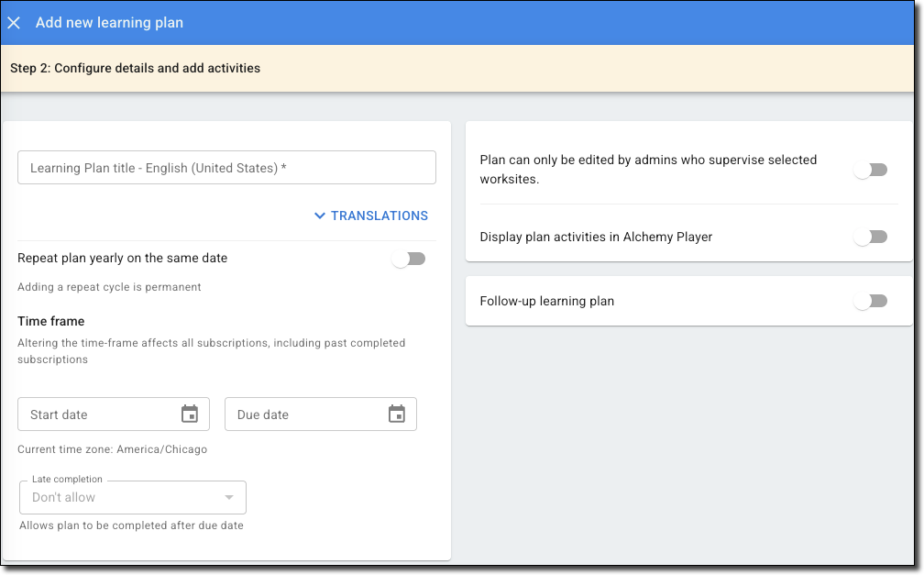Click the Display plan activities label text
This screenshot has width=924, height=575.
click(596, 237)
